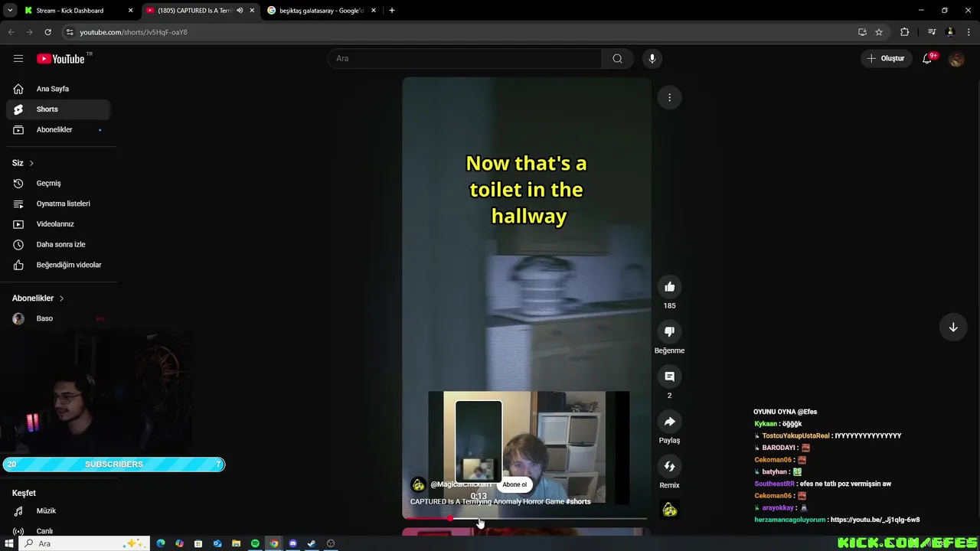
Task: Open Chrome three-dot menu
Action: coord(969,32)
